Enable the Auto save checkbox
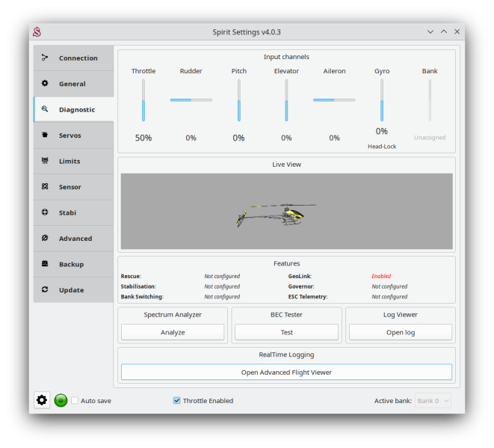 [75, 401]
